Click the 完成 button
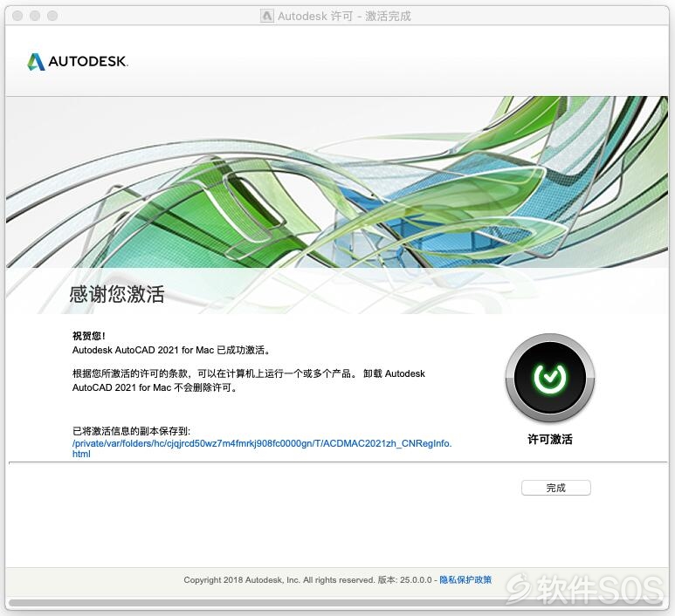Viewport: 675px width, 616px height. (x=555, y=488)
